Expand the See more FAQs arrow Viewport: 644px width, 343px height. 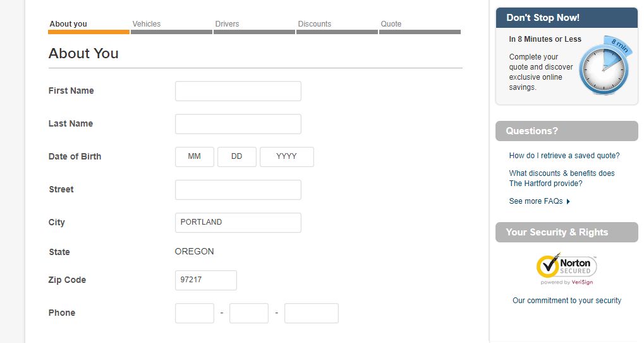(x=568, y=201)
